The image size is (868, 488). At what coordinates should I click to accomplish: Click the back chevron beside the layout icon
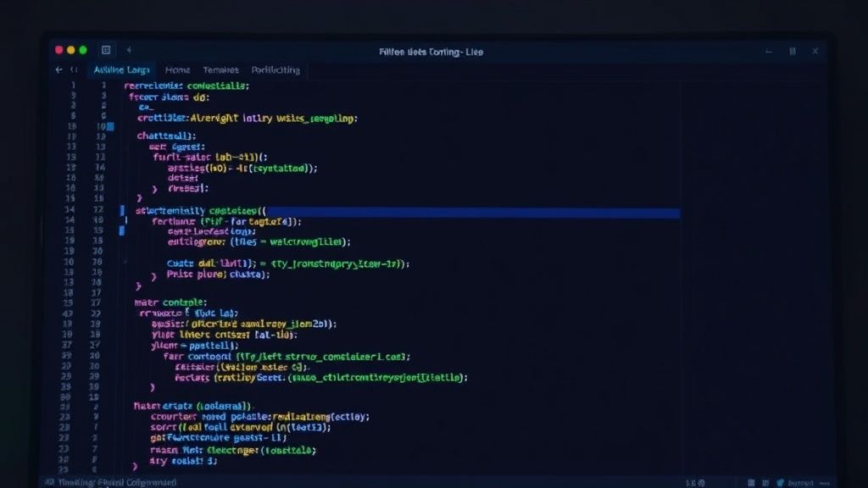[129, 50]
